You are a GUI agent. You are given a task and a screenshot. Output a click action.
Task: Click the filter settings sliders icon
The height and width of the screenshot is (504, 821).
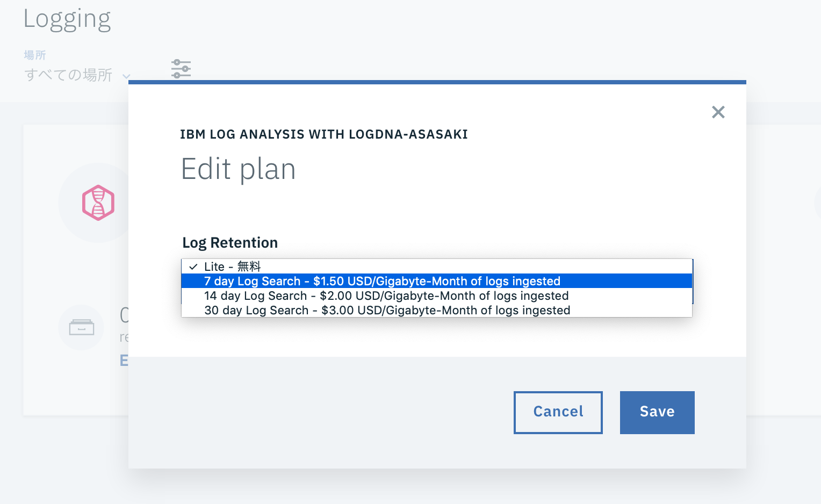pos(181,68)
